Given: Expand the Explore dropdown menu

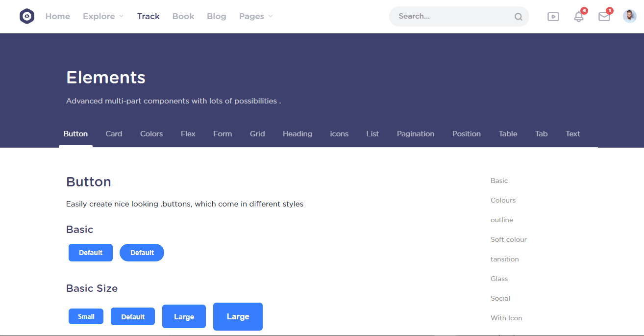Looking at the screenshot, I should tap(103, 16).
